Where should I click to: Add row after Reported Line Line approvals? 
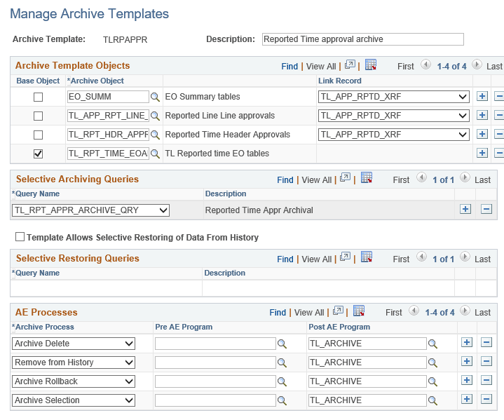[482, 115]
